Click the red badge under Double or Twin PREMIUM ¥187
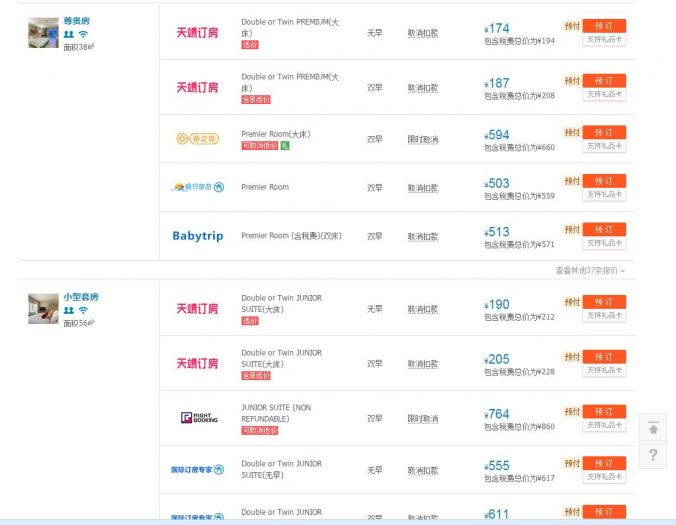The width and height of the screenshot is (676, 525). coord(256,100)
